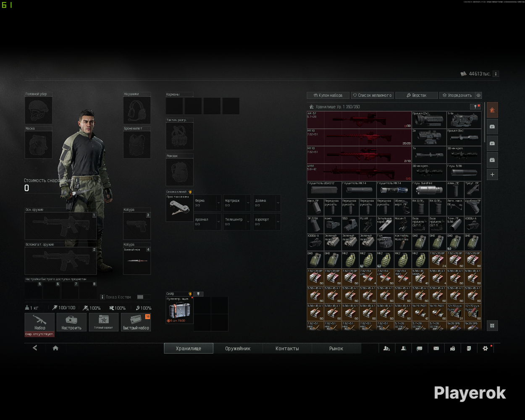Click the Готовый вариант button
The image size is (525, 420).
[x=103, y=322]
